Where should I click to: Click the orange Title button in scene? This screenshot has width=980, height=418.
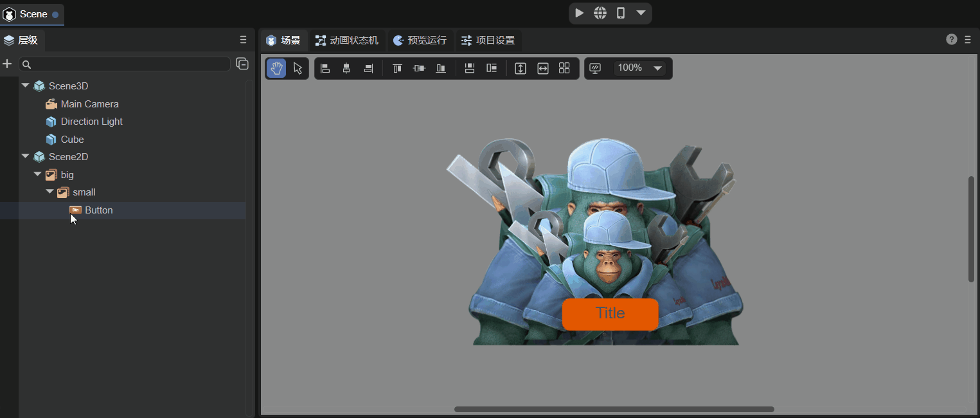click(x=610, y=314)
